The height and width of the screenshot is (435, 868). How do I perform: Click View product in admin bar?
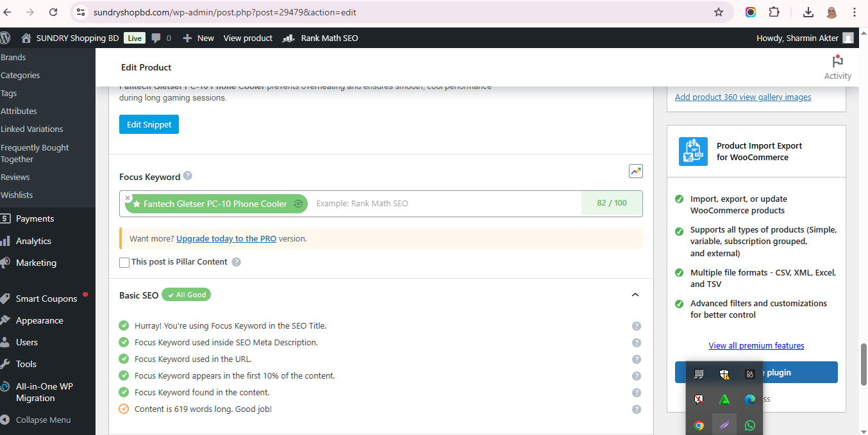coord(247,38)
